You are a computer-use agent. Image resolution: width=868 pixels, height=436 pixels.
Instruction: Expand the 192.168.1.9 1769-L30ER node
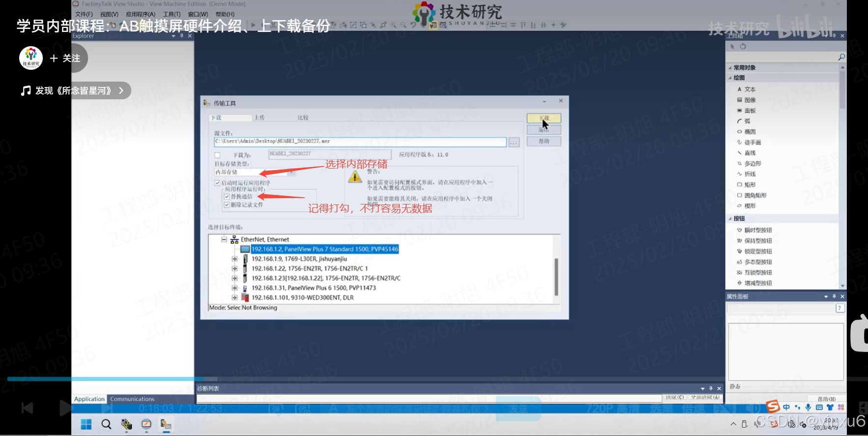tap(235, 259)
